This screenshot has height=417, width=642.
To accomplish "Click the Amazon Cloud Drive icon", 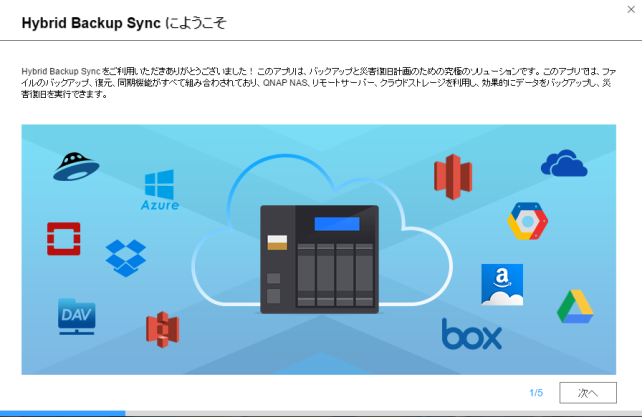I will (502, 285).
